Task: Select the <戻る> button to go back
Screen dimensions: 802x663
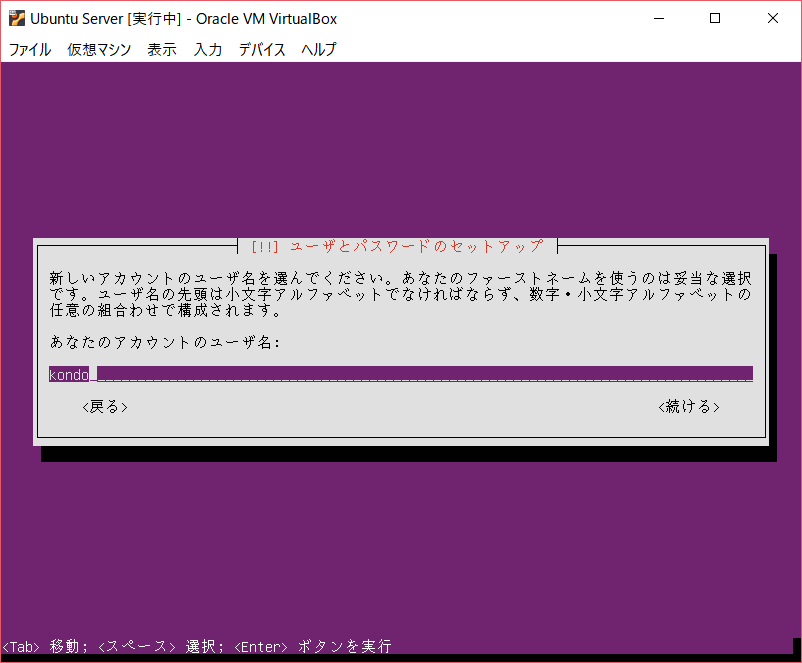Action: (103, 406)
